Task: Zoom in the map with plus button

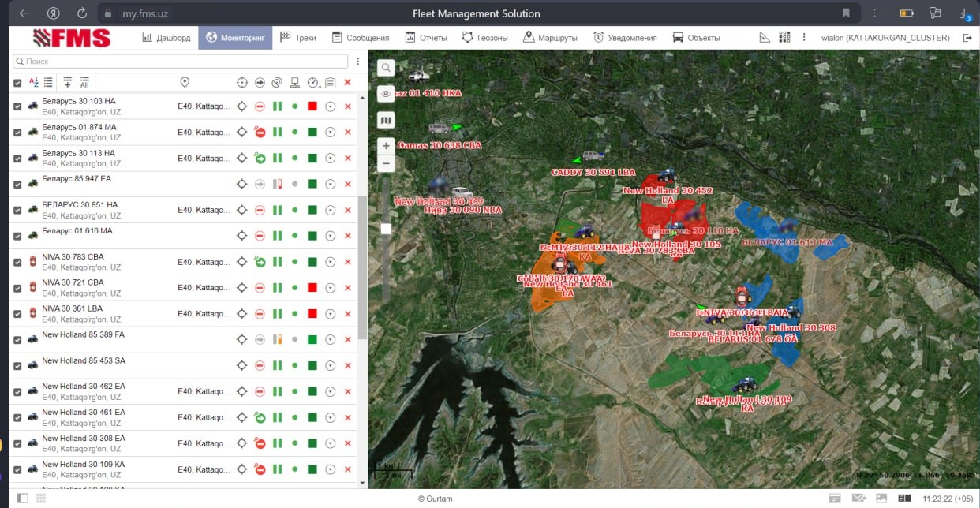Action: click(x=386, y=146)
